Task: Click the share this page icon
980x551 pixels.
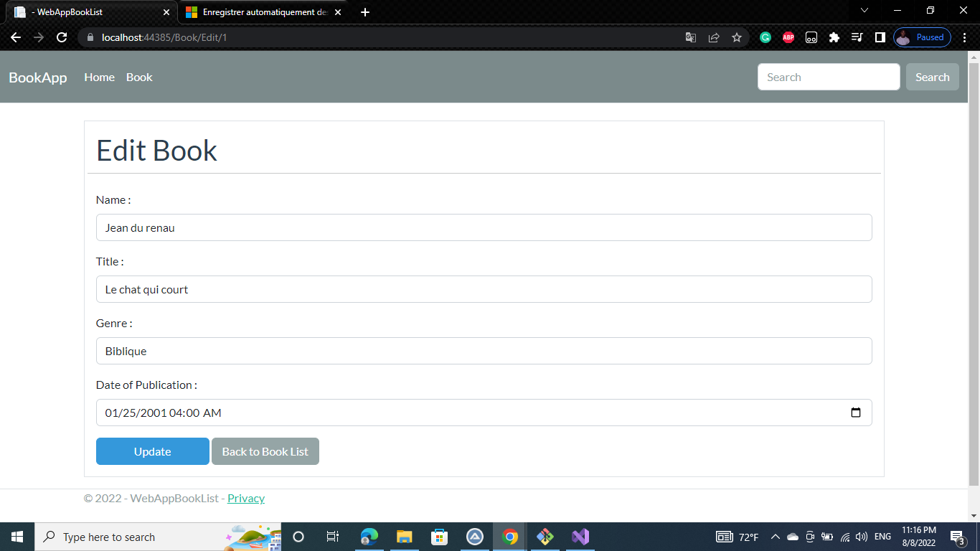Action: tap(714, 37)
